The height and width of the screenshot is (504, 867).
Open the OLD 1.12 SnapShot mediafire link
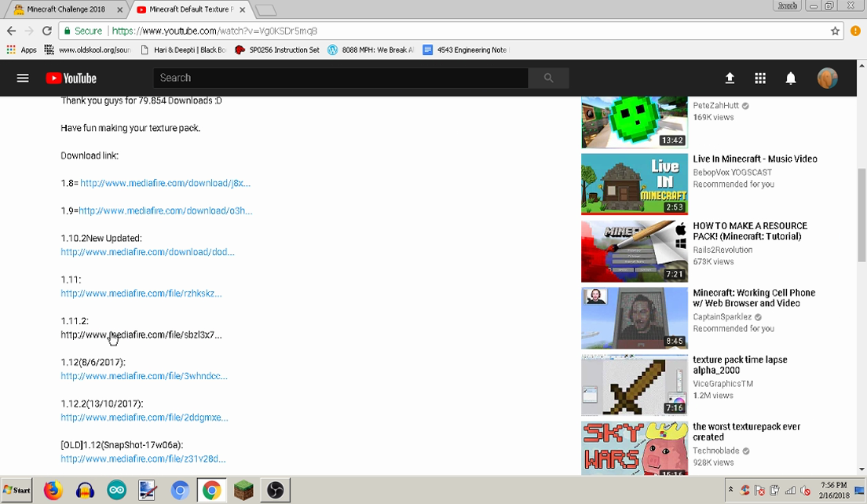click(x=143, y=458)
